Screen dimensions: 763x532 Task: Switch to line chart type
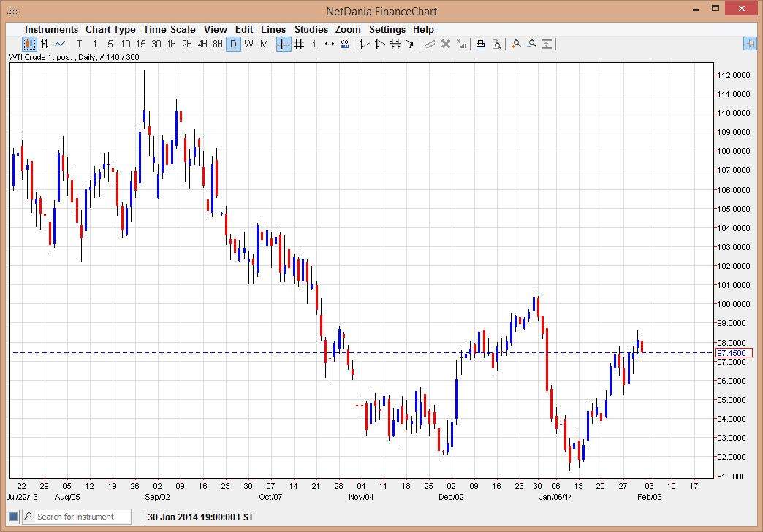click(x=59, y=44)
